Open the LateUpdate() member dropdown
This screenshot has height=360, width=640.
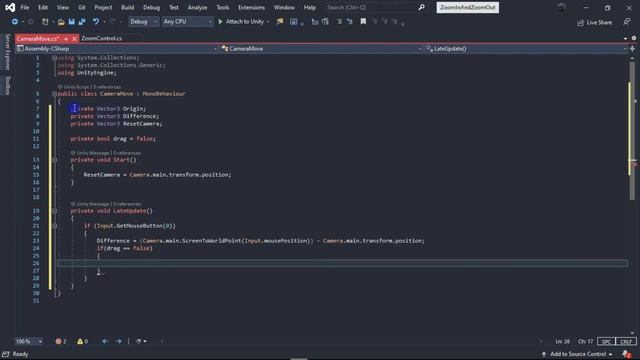pyautogui.click(x=526, y=49)
